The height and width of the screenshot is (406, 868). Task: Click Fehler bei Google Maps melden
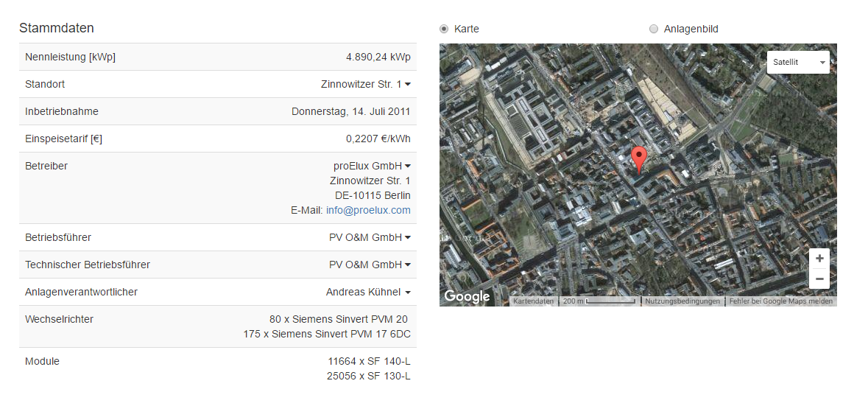coord(780,301)
